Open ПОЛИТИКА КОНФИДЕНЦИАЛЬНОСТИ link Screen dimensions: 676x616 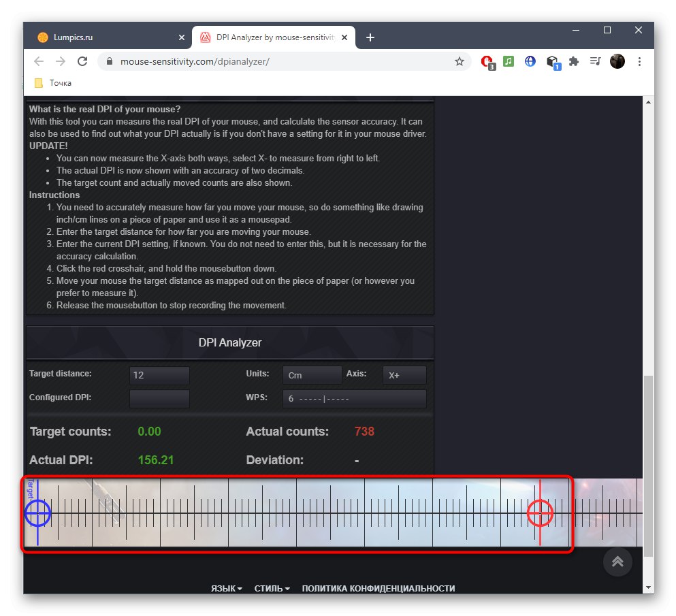pyautogui.click(x=378, y=588)
